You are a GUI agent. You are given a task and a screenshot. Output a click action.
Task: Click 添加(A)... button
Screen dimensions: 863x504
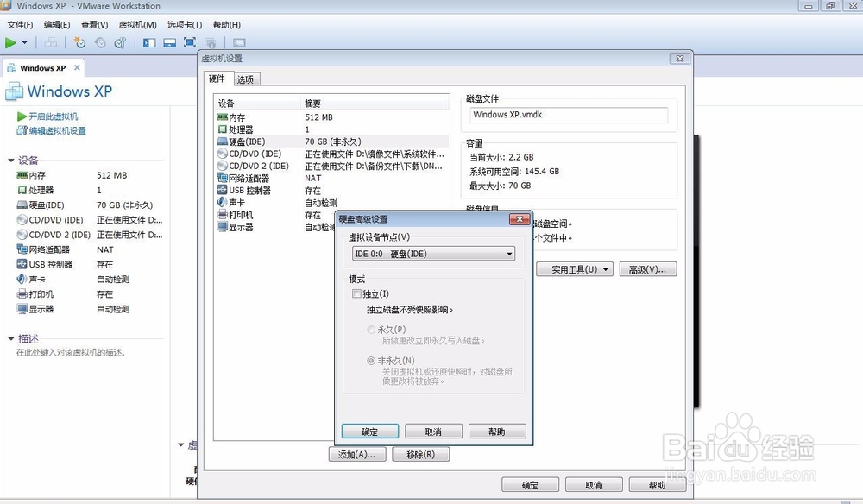356,455
